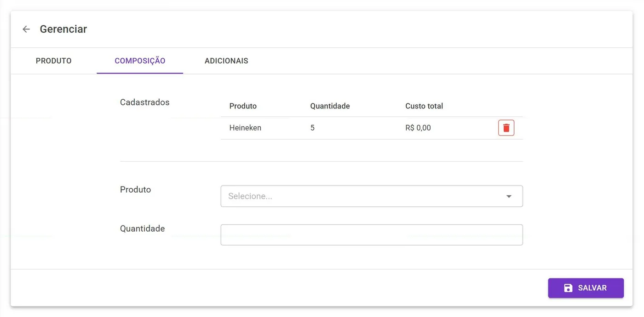Screen dimensions: 644x317
Task: Go back using the arrow beside Gerenciar
Action: coord(26,29)
